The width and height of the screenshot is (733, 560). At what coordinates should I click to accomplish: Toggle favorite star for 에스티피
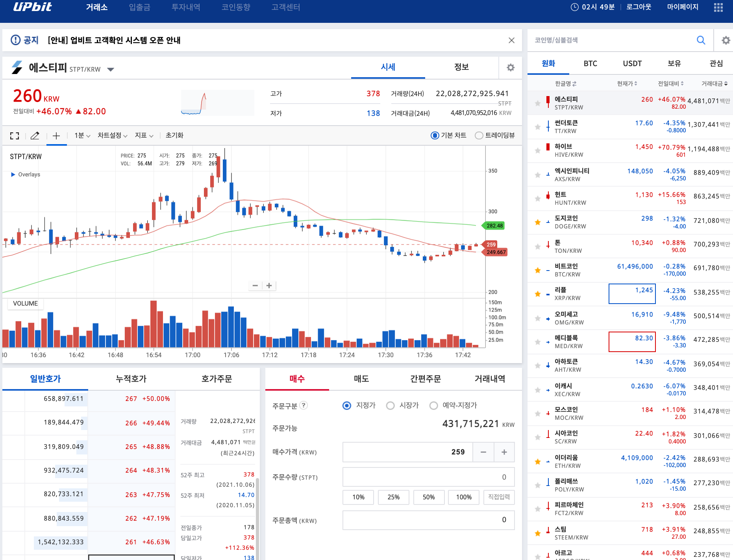coord(537,103)
